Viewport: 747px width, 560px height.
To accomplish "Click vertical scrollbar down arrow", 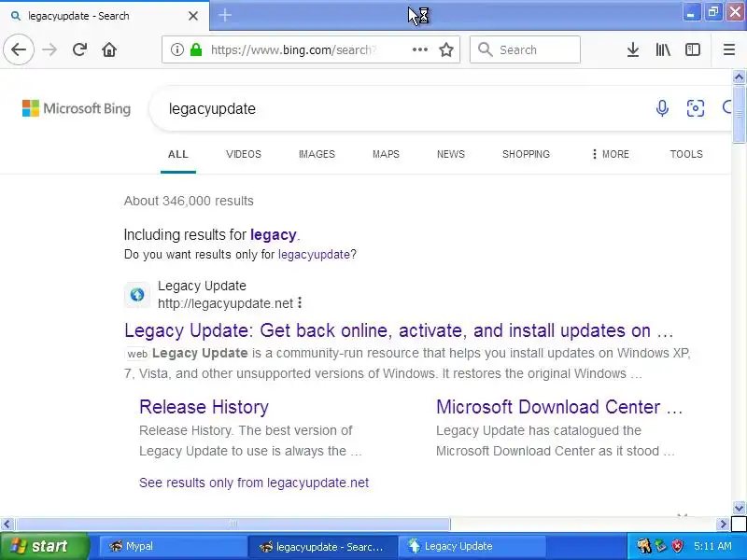I will (739, 508).
